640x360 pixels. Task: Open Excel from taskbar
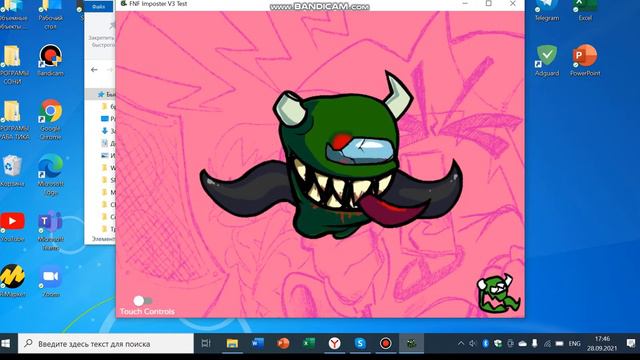pyautogui.click(x=309, y=344)
